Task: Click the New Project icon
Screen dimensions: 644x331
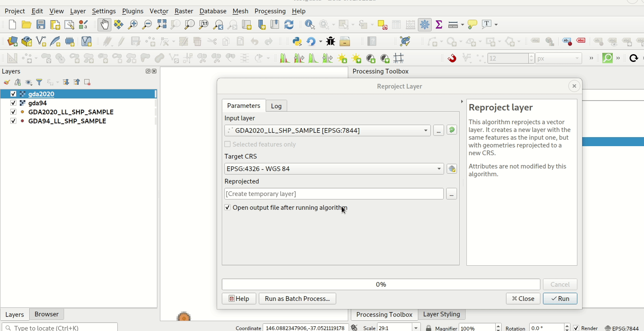Action: point(12,25)
